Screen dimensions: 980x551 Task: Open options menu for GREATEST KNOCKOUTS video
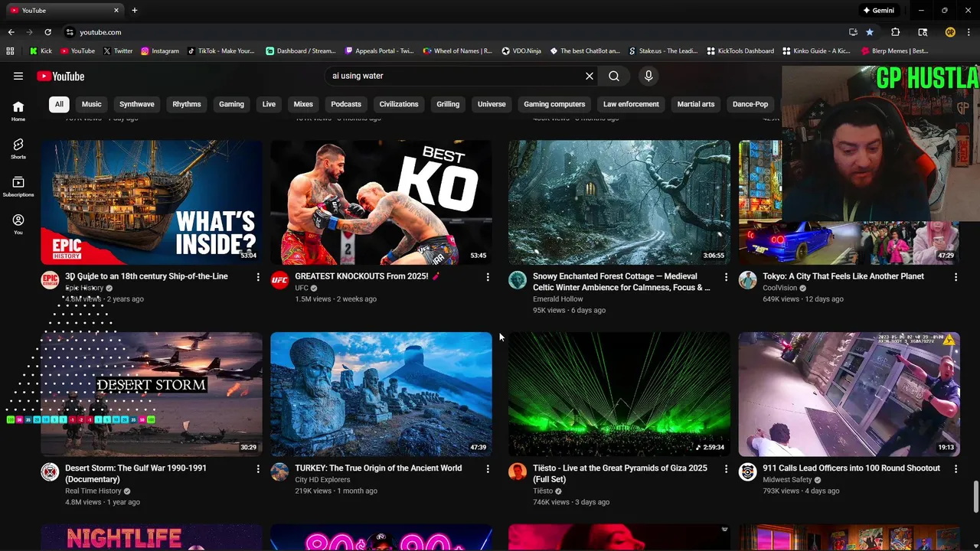coord(488,277)
